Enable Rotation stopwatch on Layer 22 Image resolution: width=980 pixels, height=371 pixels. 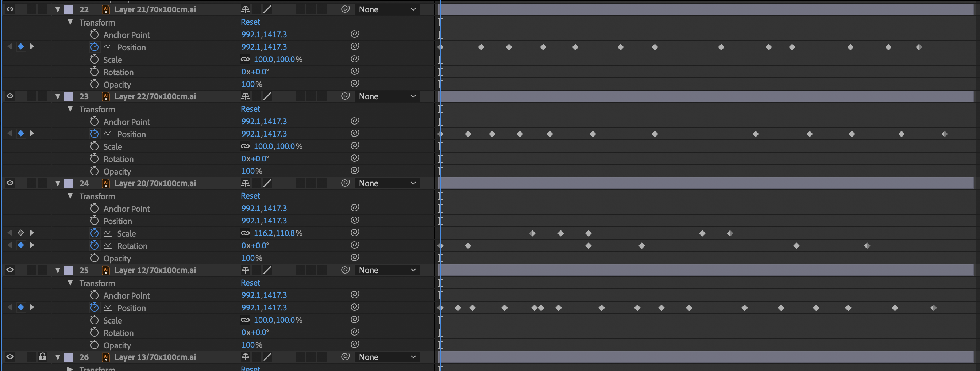click(x=94, y=158)
